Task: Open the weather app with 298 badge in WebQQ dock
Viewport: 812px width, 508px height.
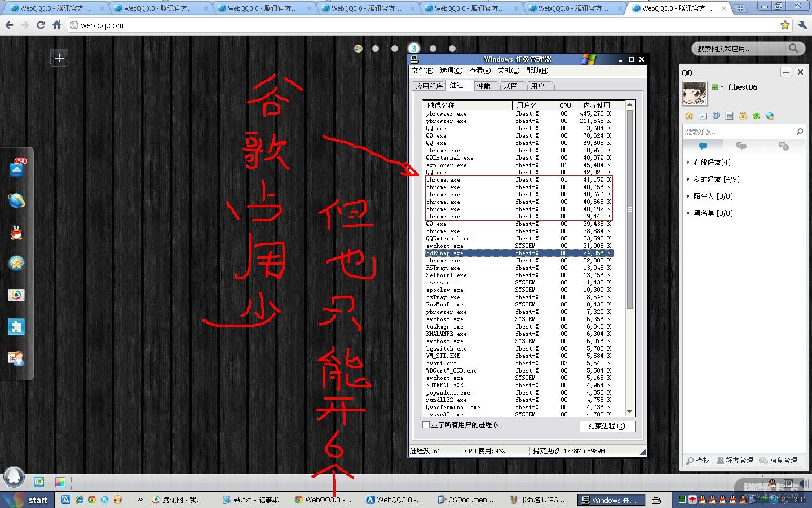Action: [x=17, y=168]
